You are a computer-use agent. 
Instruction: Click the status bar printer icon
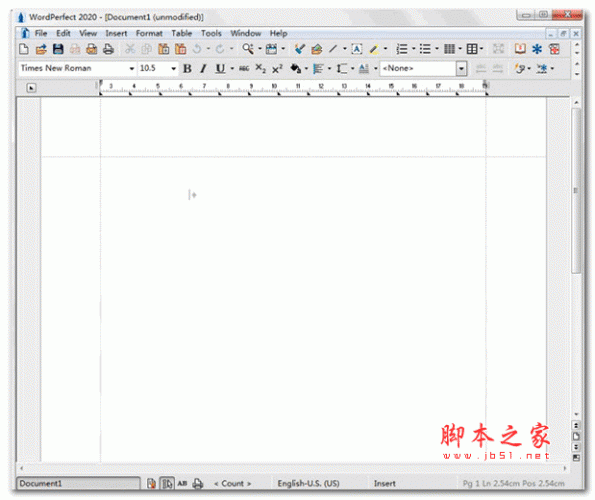point(198,483)
